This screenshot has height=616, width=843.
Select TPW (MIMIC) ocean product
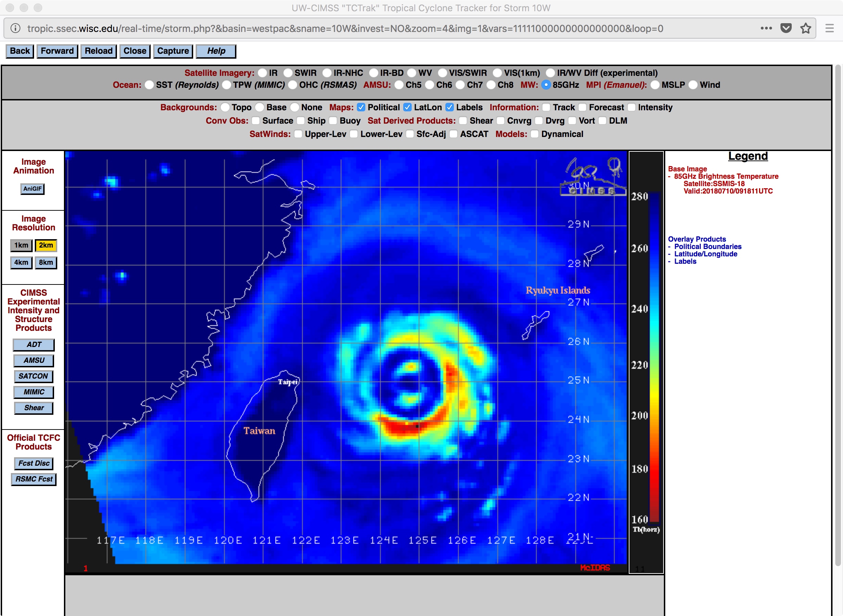(227, 85)
